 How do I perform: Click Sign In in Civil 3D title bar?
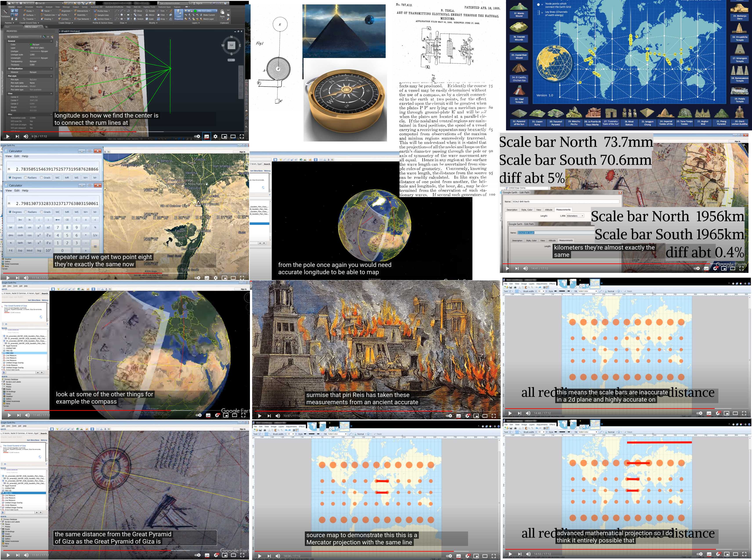[x=199, y=3]
